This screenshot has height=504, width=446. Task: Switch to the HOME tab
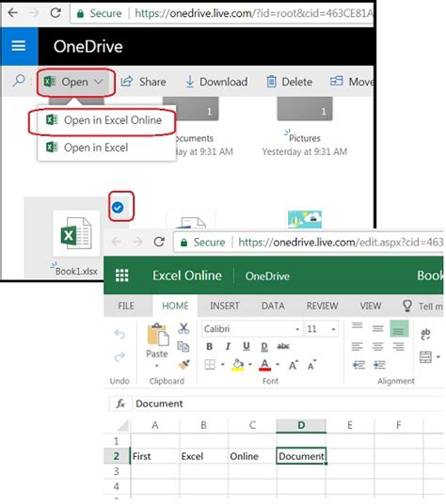click(175, 306)
